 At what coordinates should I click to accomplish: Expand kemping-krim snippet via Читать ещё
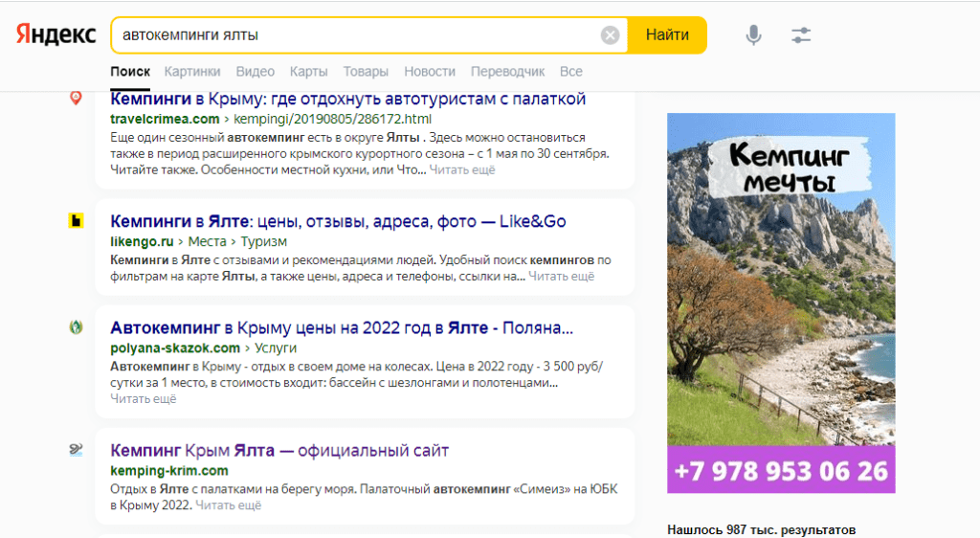pos(229,504)
